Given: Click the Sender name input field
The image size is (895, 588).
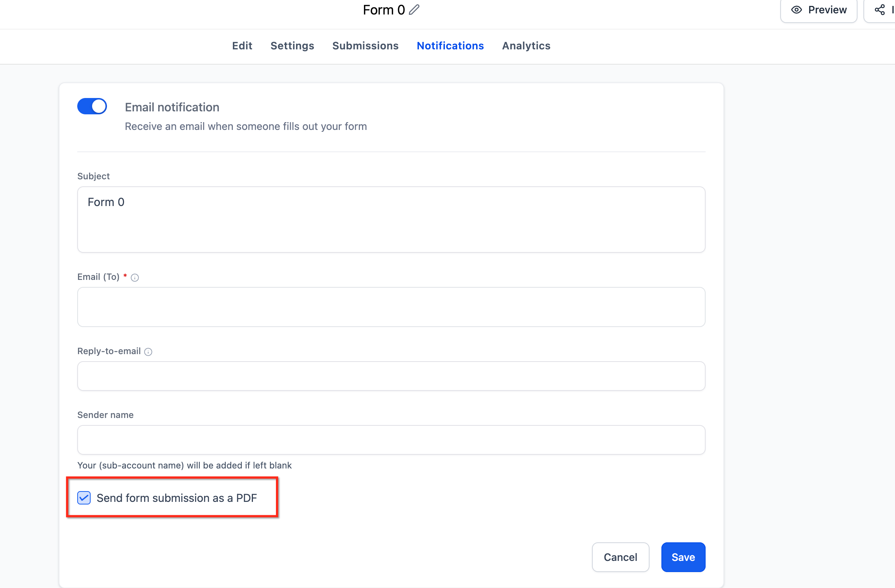Looking at the screenshot, I should [391, 440].
